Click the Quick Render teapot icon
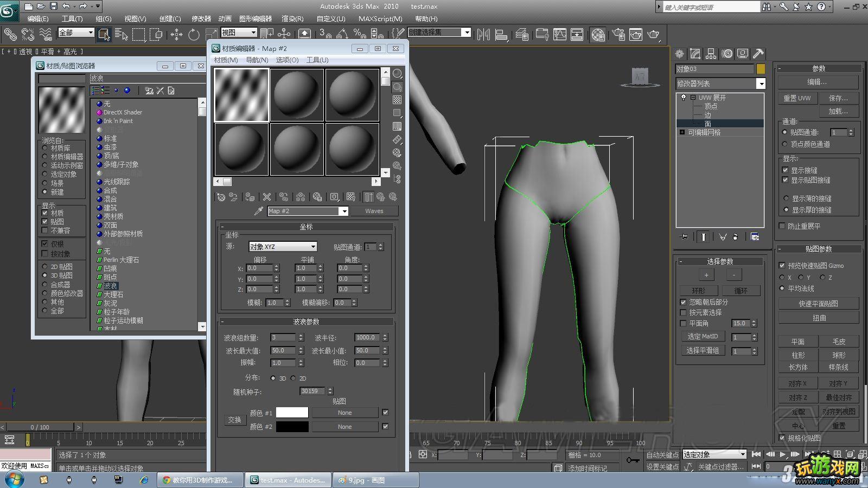This screenshot has height=488, width=868. tap(653, 35)
